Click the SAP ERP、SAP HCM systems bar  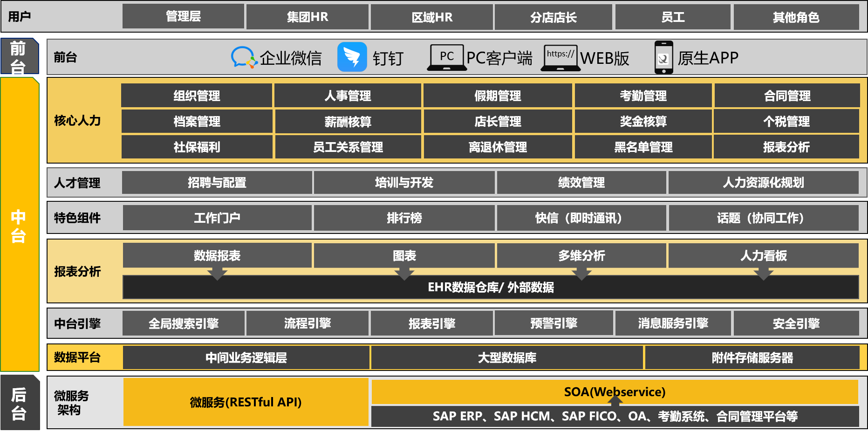[615, 416]
